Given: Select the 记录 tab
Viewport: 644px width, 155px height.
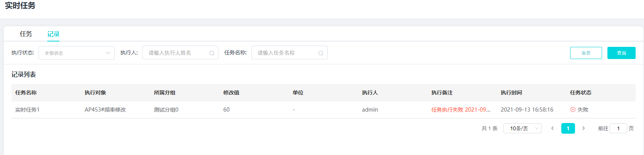Looking at the screenshot, I should pyautogui.click(x=53, y=34).
